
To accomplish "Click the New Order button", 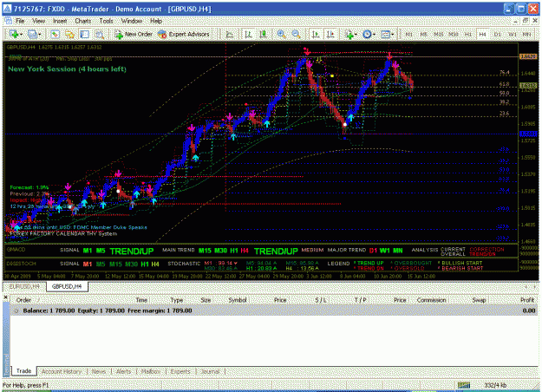I will click(x=134, y=34).
